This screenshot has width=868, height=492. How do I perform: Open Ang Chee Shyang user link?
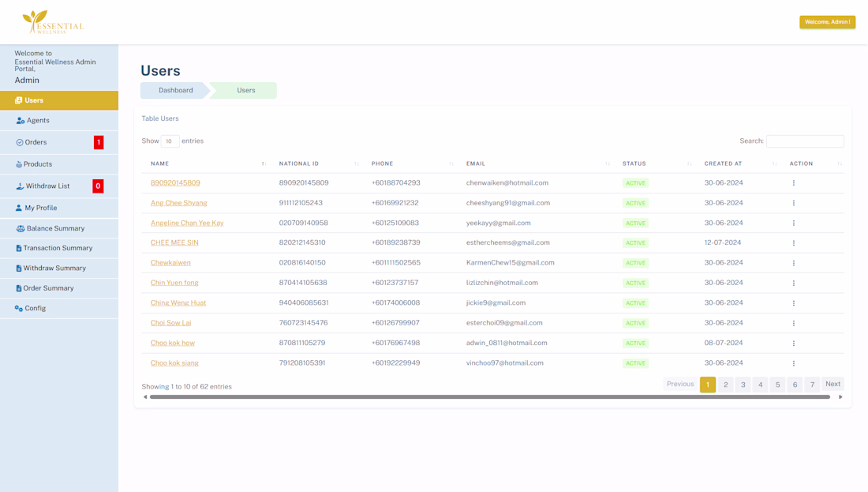[179, 203]
